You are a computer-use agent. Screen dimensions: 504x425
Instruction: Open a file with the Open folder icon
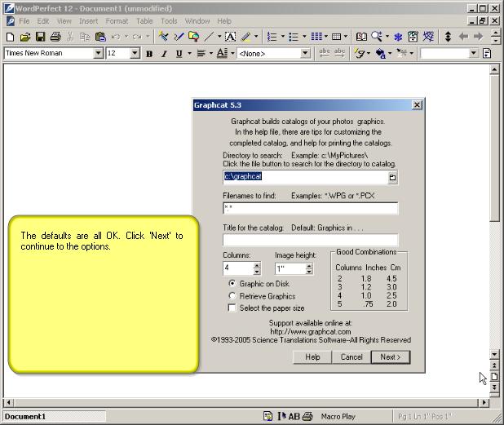tap(25, 37)
